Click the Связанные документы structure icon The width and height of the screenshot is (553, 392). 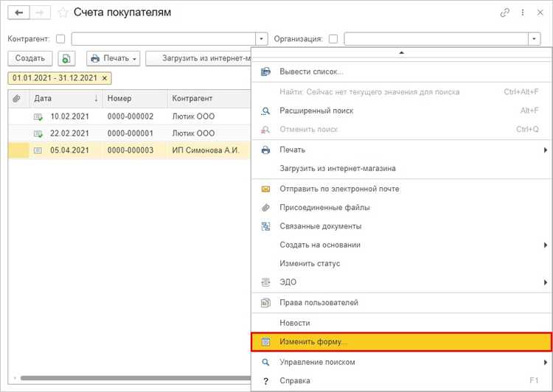coord(265,226)
